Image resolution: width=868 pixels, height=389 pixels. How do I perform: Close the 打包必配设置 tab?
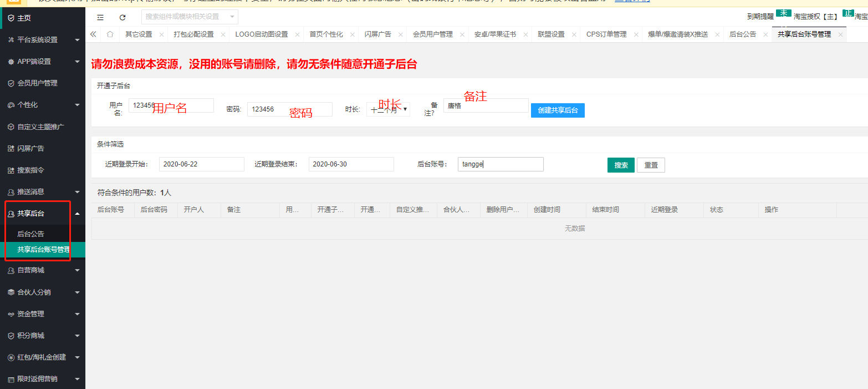[223, 34]
